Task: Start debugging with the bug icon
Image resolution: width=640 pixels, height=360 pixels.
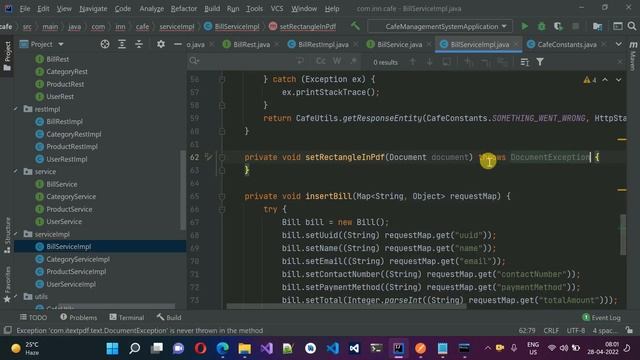Action: 541,27
